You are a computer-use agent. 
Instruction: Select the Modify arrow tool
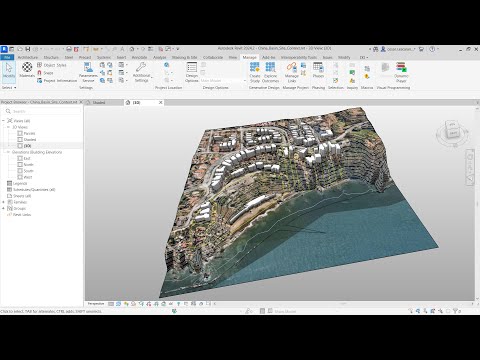(x=9, y=71)
